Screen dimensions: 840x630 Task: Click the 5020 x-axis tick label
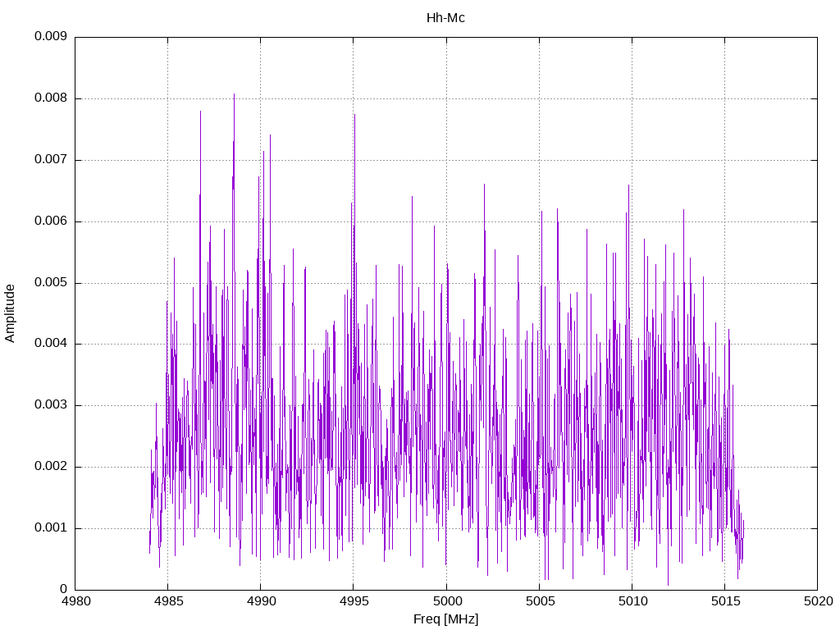coord(818,601)
